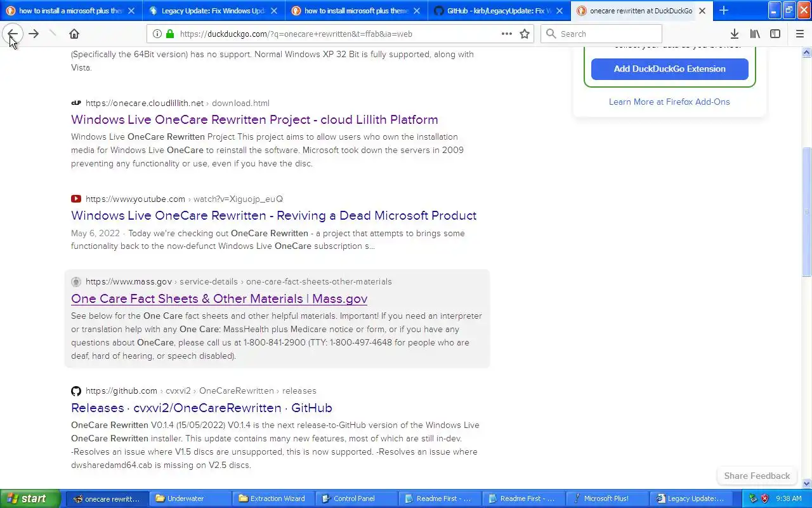The width and height of the screenshot is (812, 508).
Task: Open the Firefox hamburger menu
Action: 800,34
